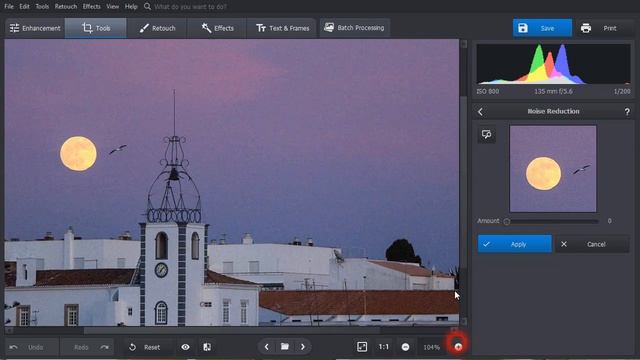
Task: Click the 'What do you want to do?' search field
Action: 190,7
